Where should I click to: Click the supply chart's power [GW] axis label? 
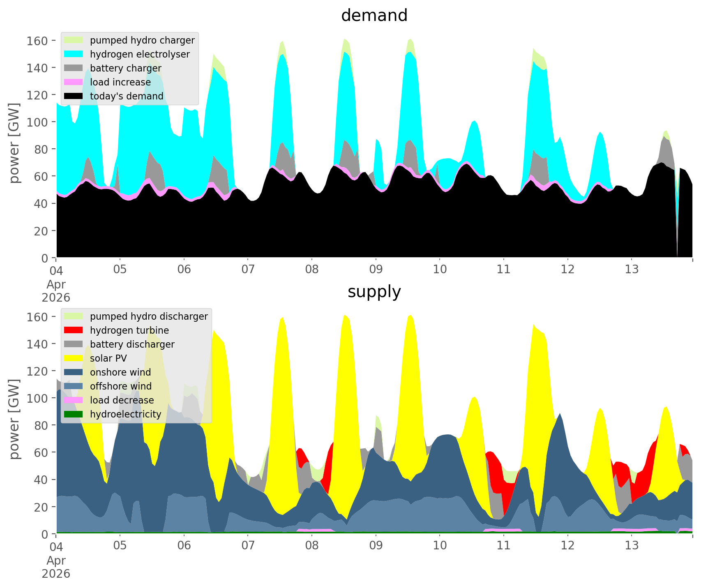pos(14,419)
